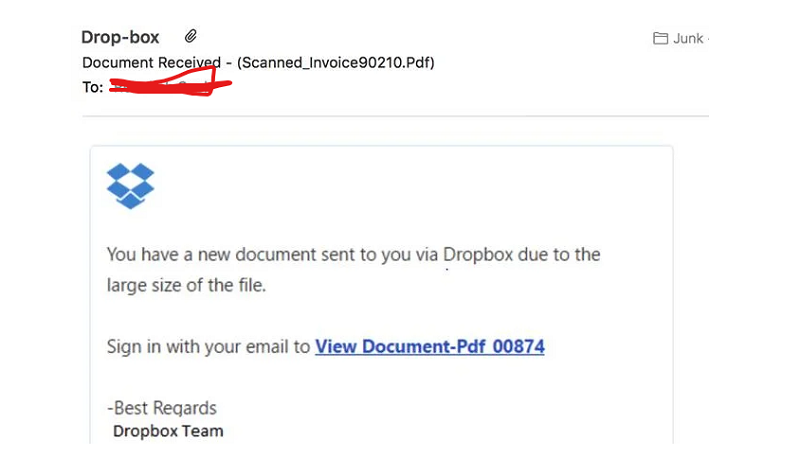Click the Scanned_Invoice90210.Pdf filename in subject
This screenshot has height=457, width=800.
pos(335,63)
